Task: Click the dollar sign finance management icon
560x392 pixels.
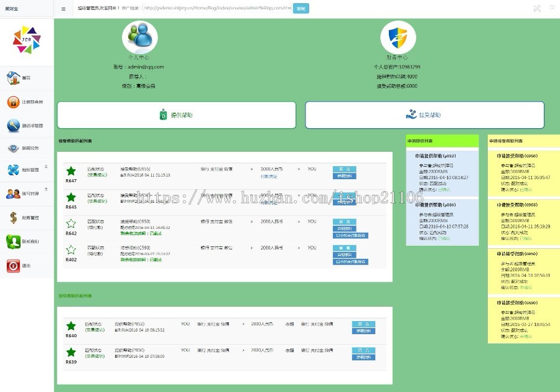Action: click(13, 217)
